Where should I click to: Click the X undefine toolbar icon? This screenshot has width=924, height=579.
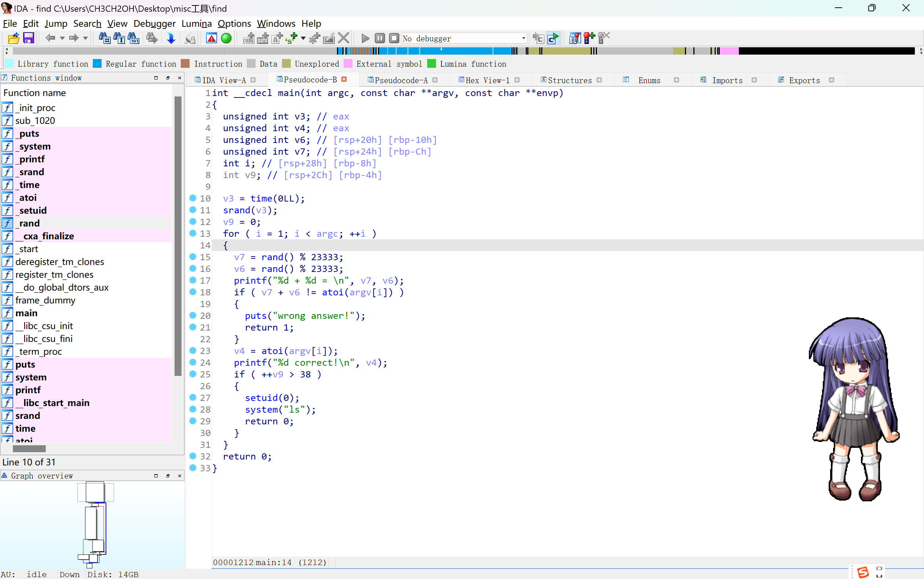[344, 38]
